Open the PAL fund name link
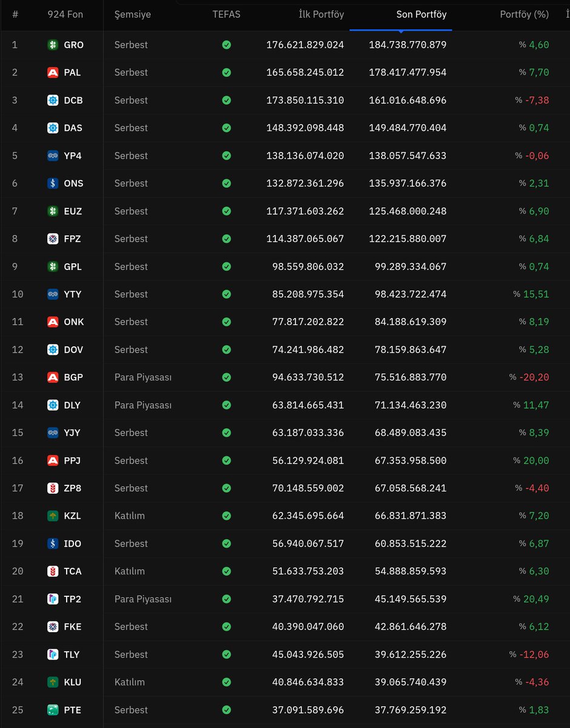This screenshot has height=728, width=570. point(72,72)
